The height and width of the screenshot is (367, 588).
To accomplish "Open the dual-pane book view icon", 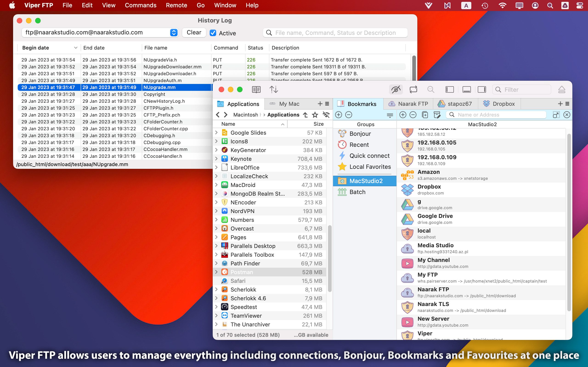I will 256,89.
